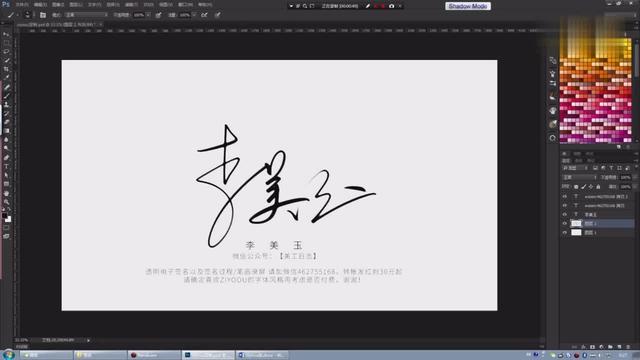Screen dimensions: 640x360
Task: Select the Clone Stamp tool
Action: [x=6, y=104]
